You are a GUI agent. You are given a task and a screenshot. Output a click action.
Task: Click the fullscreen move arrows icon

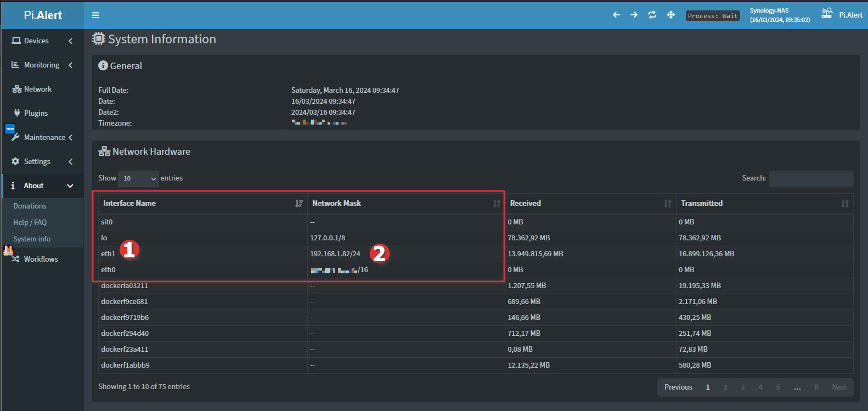670,15
